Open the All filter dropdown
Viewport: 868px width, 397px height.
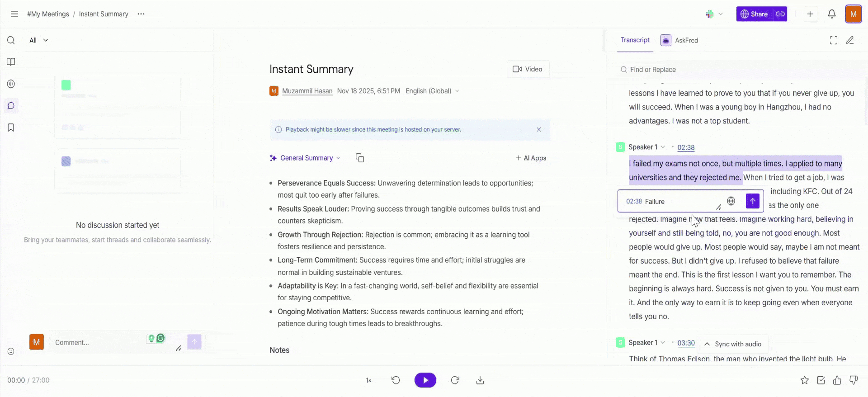point(38,40)
